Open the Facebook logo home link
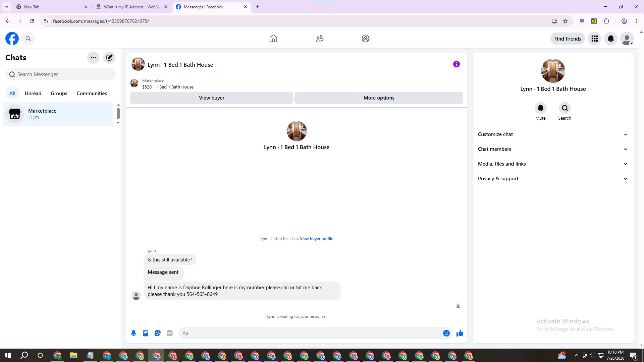 point(12,39)
